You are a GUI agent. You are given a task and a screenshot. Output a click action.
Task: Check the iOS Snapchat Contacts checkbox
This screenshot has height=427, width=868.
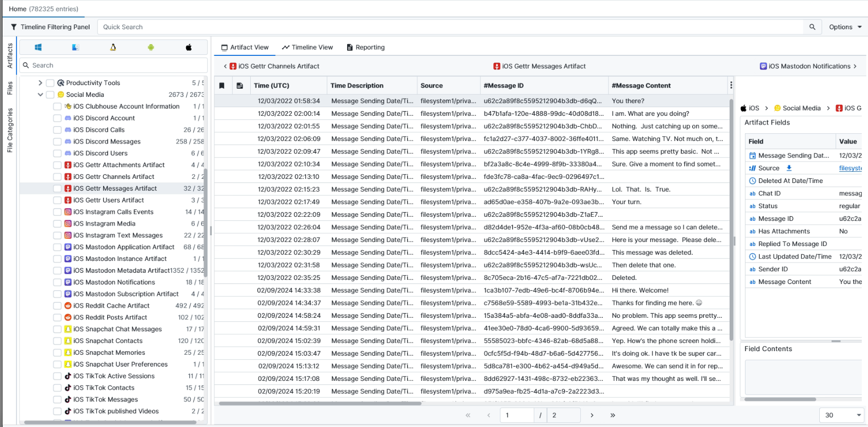[57, 341]
